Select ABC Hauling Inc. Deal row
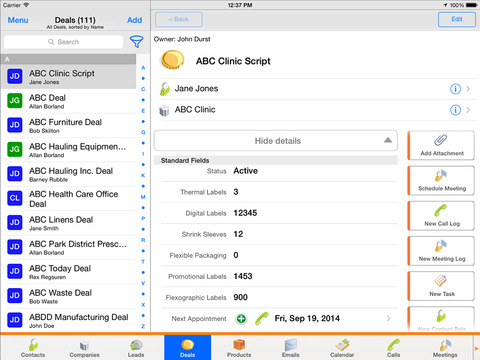 pos(68,174)
